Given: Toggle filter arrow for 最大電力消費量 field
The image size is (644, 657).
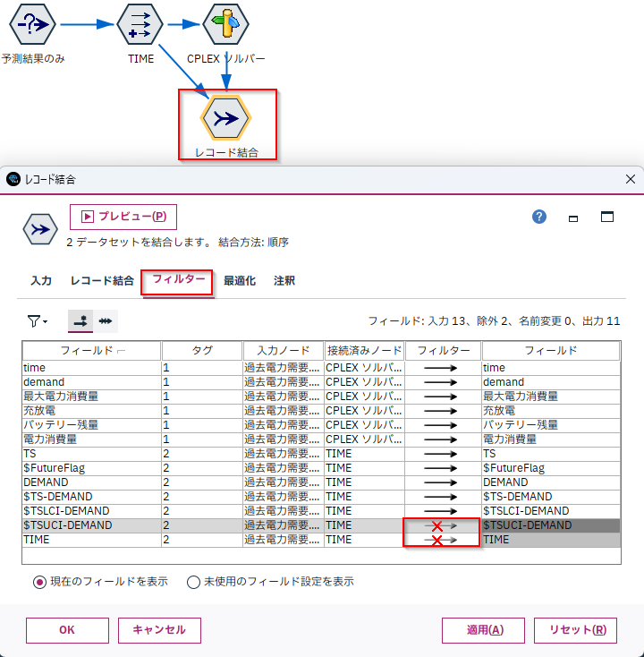Looking at the screenshot, I should point(440,397).
